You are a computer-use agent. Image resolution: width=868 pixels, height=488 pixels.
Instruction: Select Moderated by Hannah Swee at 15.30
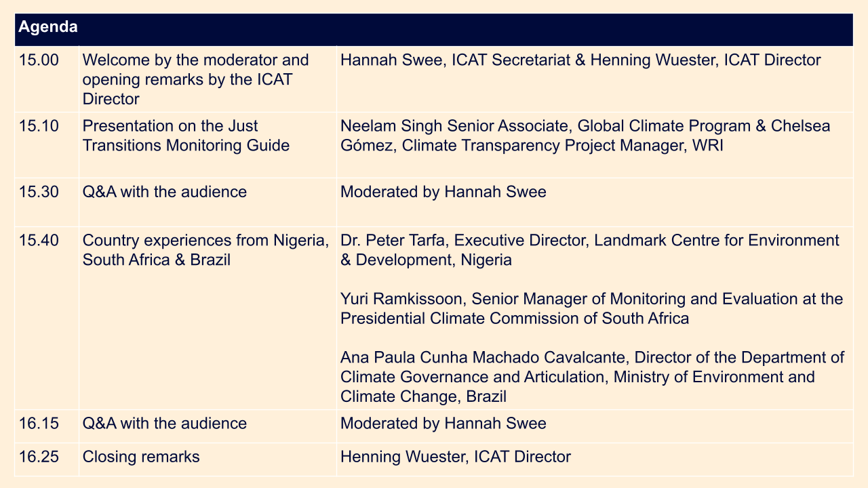(443, 192)
